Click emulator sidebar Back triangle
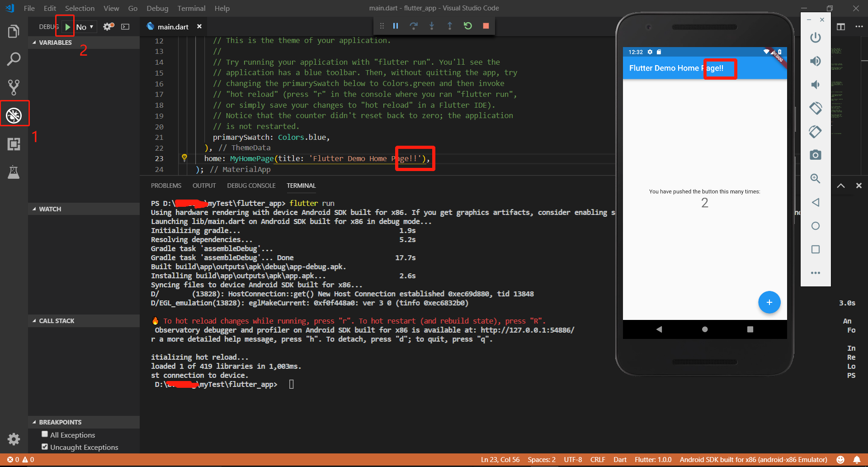Screen dimensions: 868x467 point(816,202)
